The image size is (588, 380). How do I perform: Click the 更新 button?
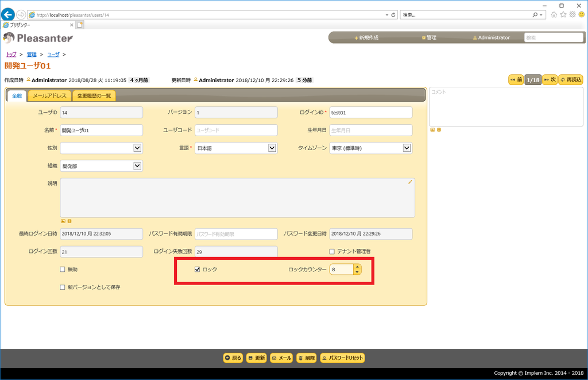pos(257,358)
